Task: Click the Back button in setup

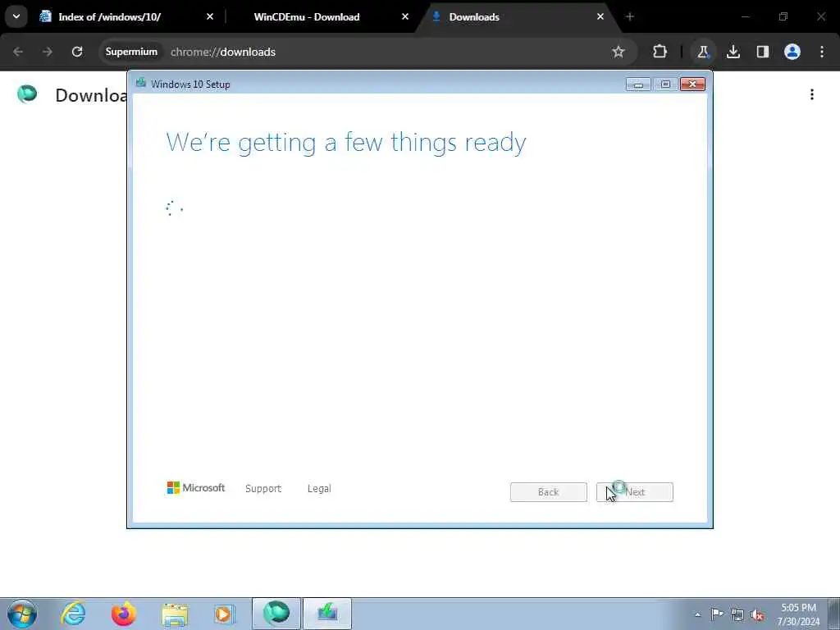Action: 549,492
